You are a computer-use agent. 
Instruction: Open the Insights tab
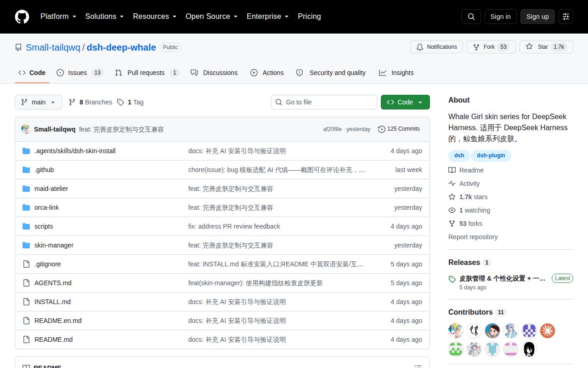pos(396,73)
